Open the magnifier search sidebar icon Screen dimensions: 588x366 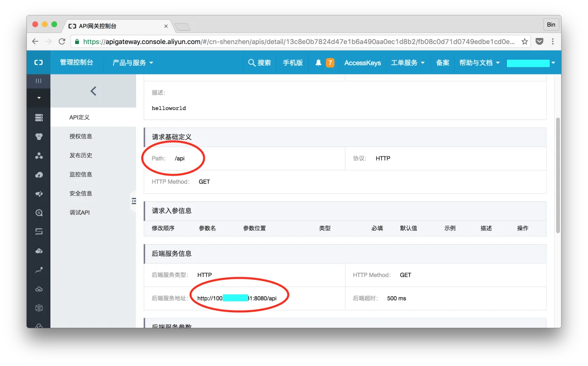pos(39,213)
